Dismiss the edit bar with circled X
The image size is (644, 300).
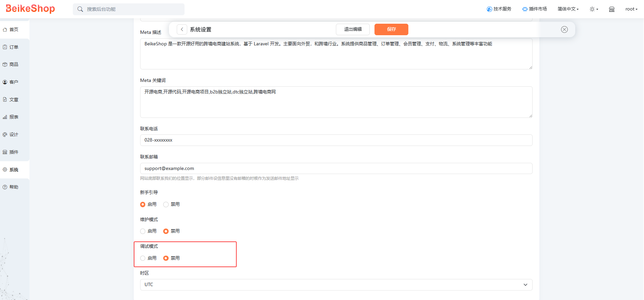(x=564, y=29)
